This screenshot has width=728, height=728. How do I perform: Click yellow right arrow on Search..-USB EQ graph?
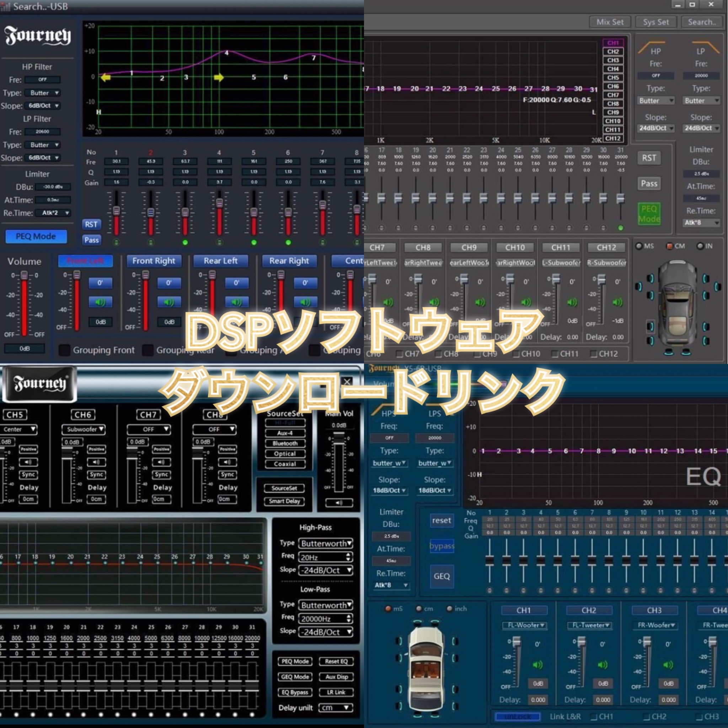pos(219,77)
